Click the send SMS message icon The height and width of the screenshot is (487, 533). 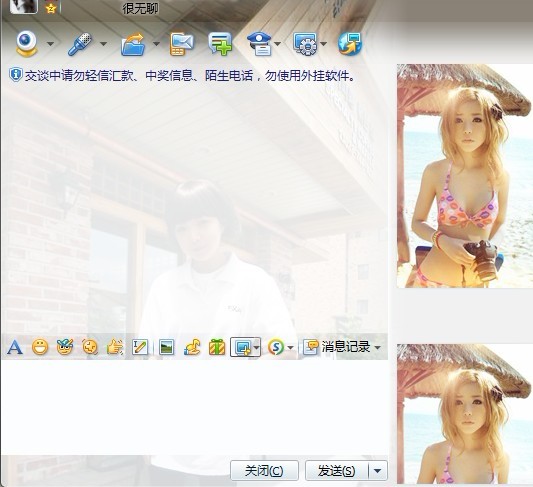[182, 44]
